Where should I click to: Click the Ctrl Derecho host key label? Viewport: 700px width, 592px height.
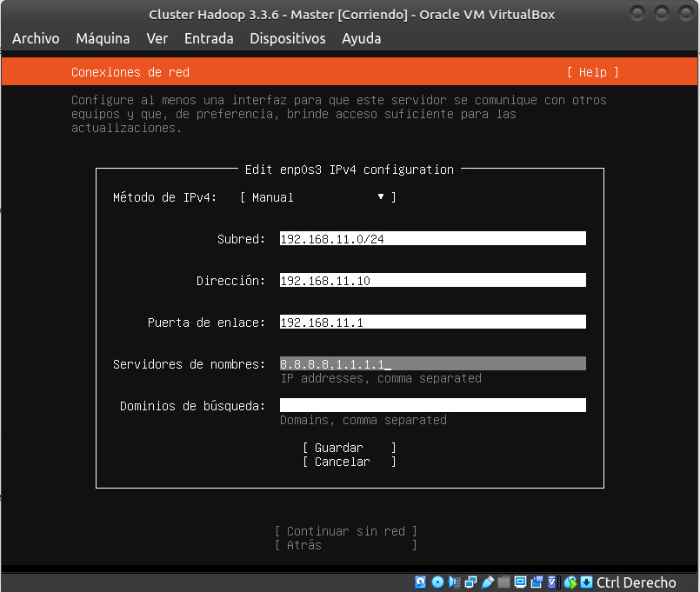point(637,582)
